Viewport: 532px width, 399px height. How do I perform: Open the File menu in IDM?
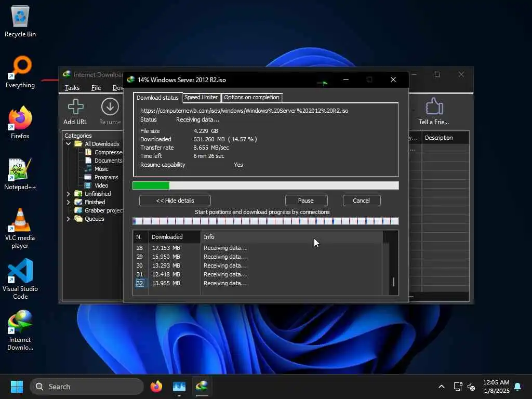click(x=96, y=88)
